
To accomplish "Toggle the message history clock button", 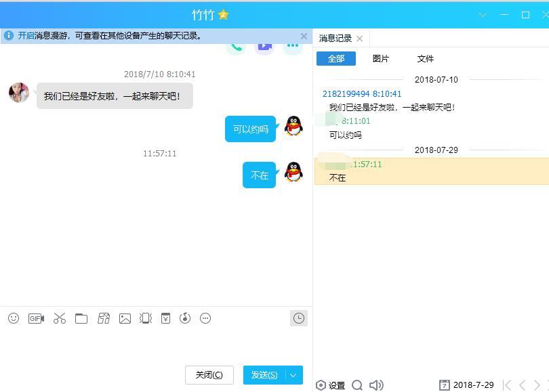I will (x=299, y=318).
